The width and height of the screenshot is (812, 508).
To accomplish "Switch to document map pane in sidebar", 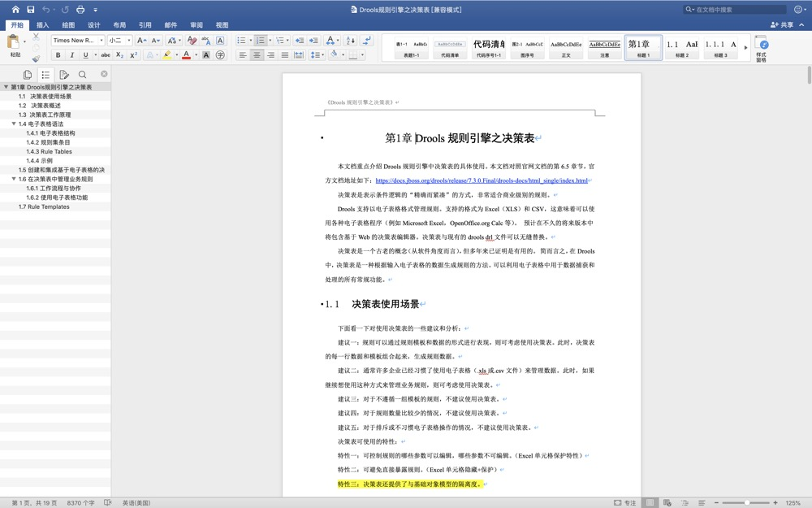I will pyautogui.click(x=45, y=75).
